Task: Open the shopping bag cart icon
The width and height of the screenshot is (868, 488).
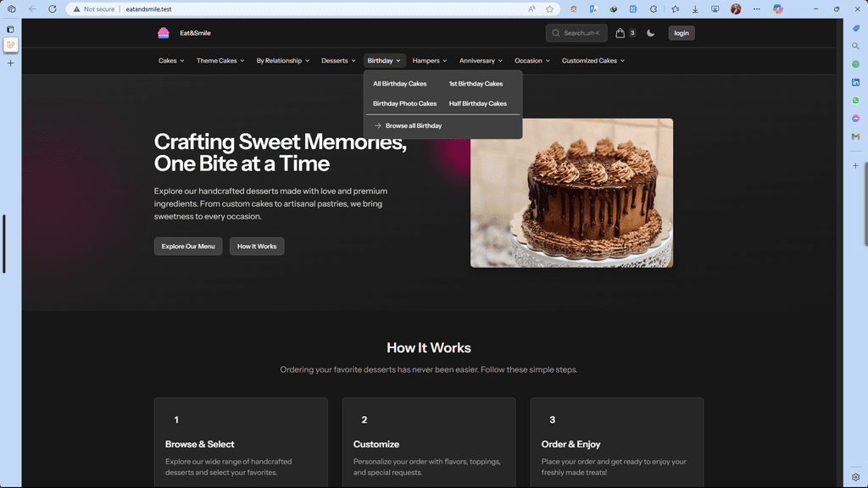Action: click(620, 33)
